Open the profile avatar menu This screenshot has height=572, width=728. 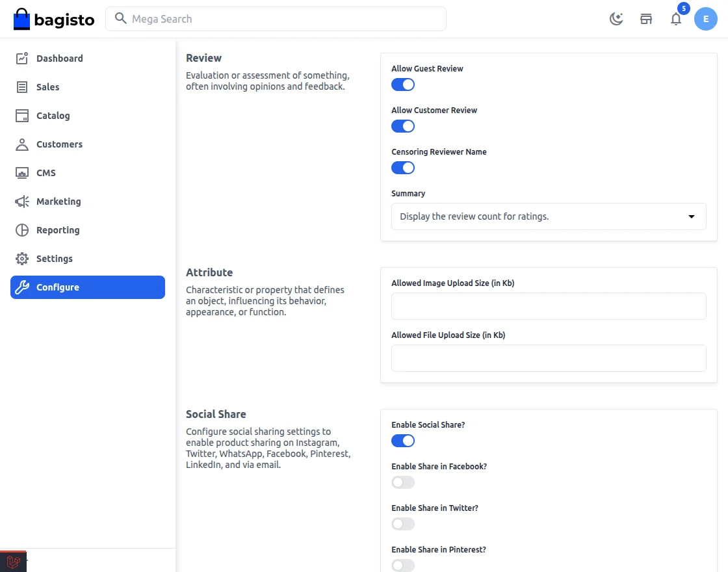[x=706, y=19]
